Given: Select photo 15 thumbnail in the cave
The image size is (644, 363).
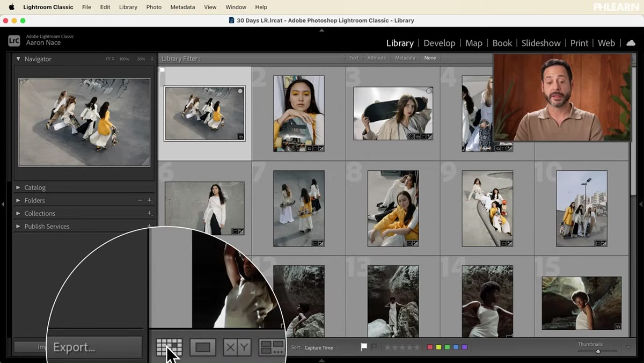Looking at the screenshot, I should 582,303.
